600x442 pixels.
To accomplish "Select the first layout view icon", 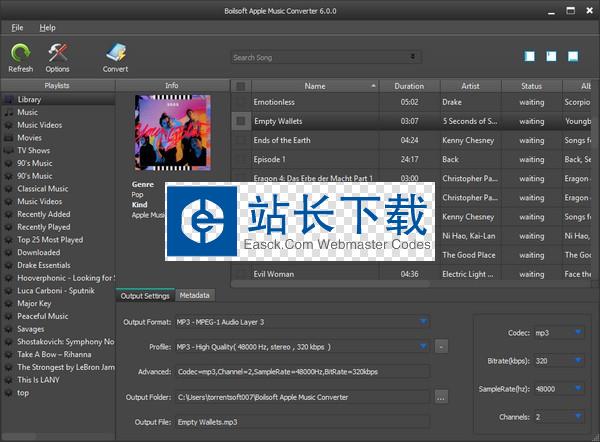I will (x=530, y=56).
